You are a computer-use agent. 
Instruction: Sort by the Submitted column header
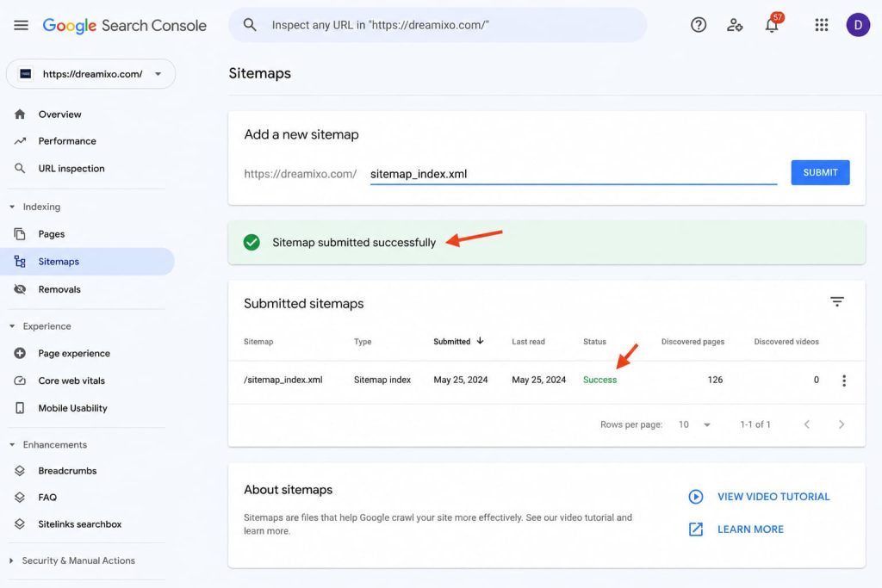458,341
